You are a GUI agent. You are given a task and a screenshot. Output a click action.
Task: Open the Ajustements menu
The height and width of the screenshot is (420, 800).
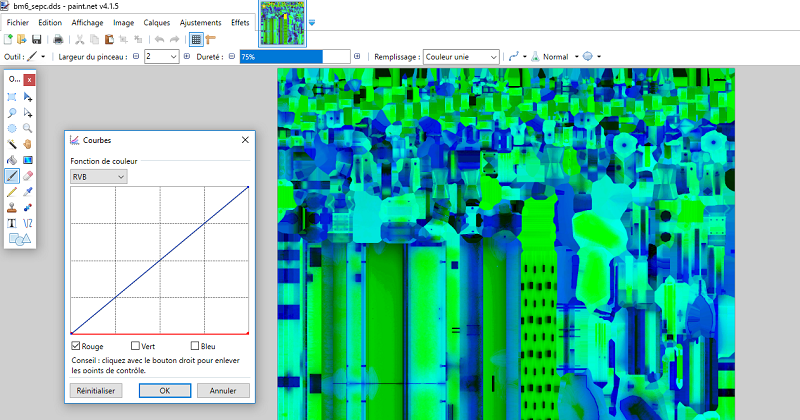201,22
